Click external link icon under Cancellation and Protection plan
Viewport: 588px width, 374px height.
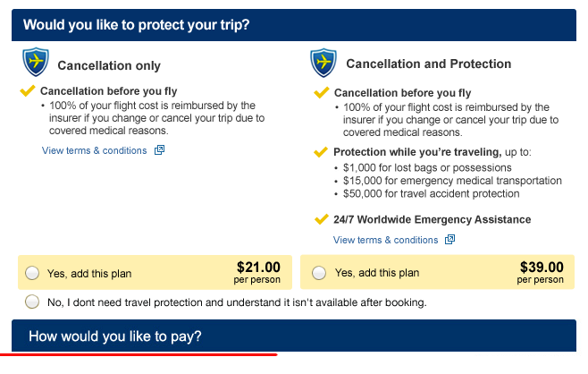point(450,240)
